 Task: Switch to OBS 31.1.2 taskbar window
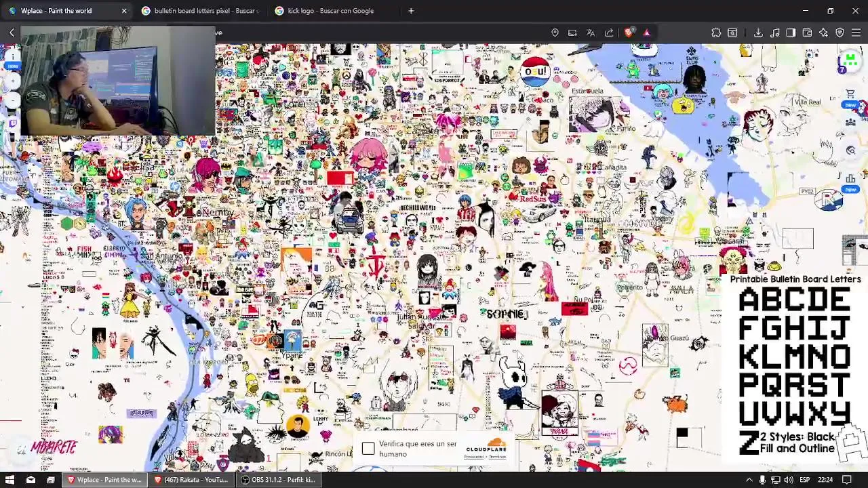pyautogui.click(x=279, y=480)
